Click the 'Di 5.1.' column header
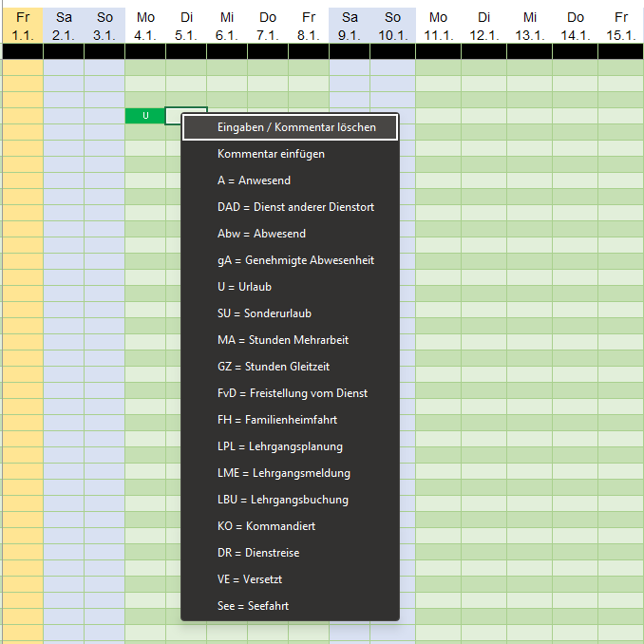644x644 pixels. point(186,26)
